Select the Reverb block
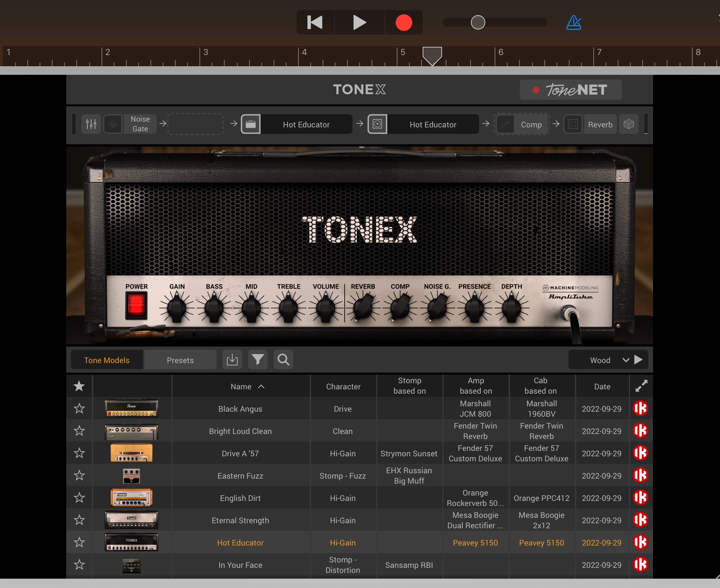 click(600, 124)
